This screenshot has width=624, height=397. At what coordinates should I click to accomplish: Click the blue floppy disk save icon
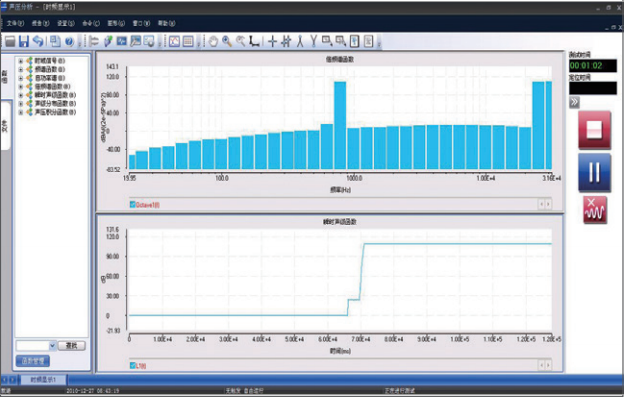24,41
